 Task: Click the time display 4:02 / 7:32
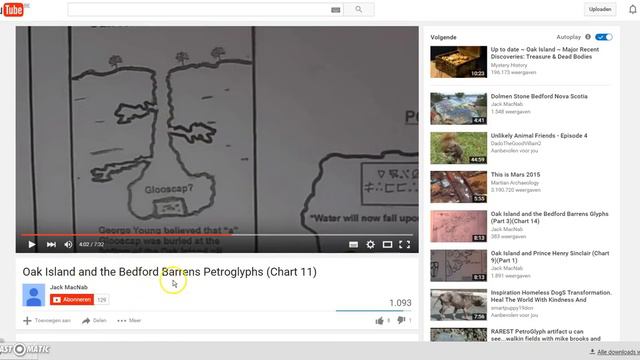91,244
